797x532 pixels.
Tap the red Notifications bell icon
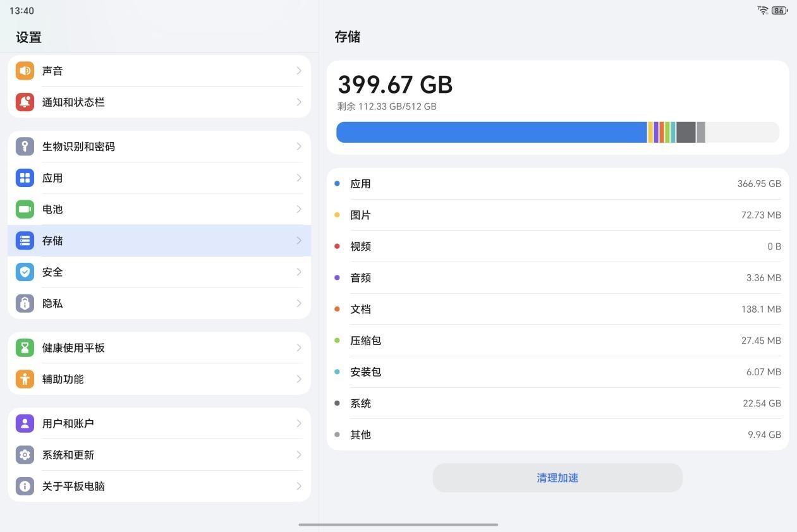(25, 102)
